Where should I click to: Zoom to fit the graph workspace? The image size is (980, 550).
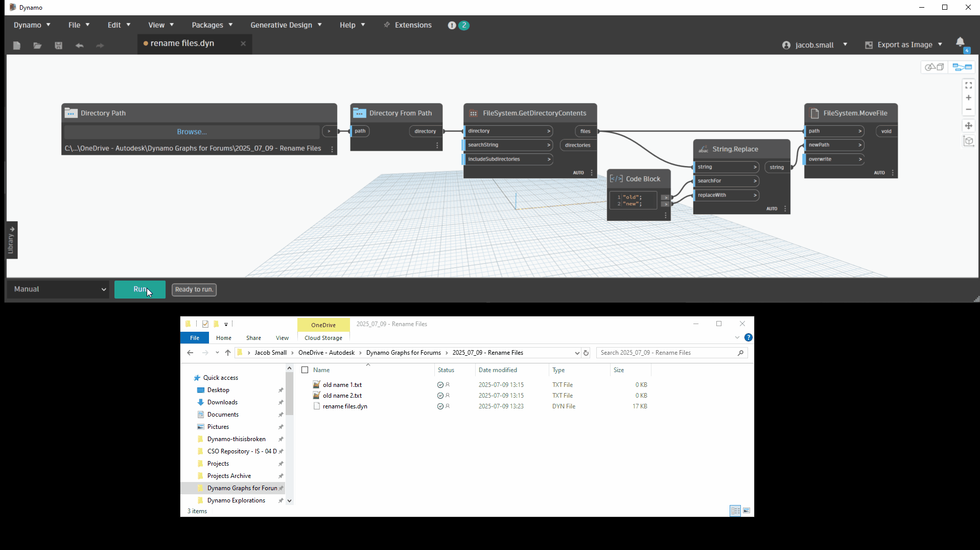click(x=968, y=85)
